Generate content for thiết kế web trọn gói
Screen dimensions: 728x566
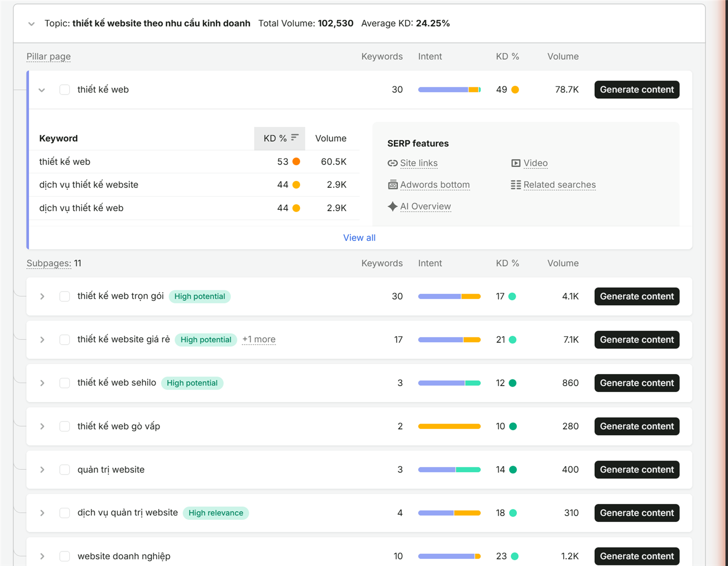(x=637, y=296)
